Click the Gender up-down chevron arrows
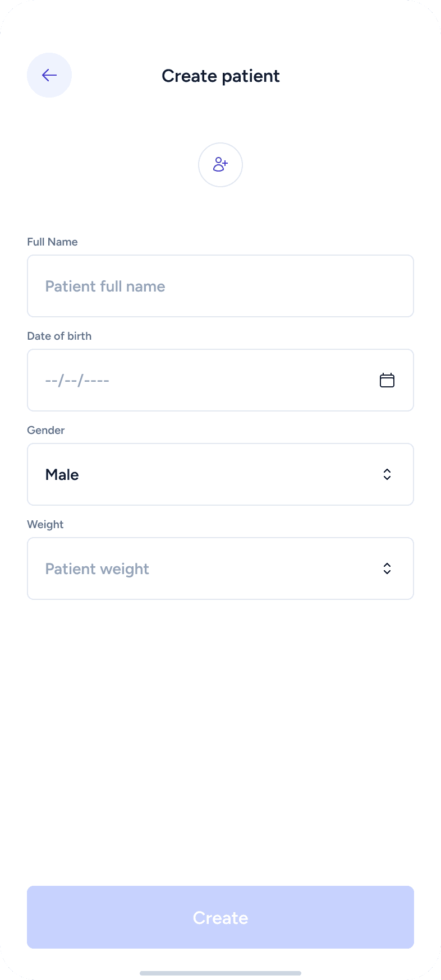This screenshot has height=980, width=441. click(x=387, y=474)
